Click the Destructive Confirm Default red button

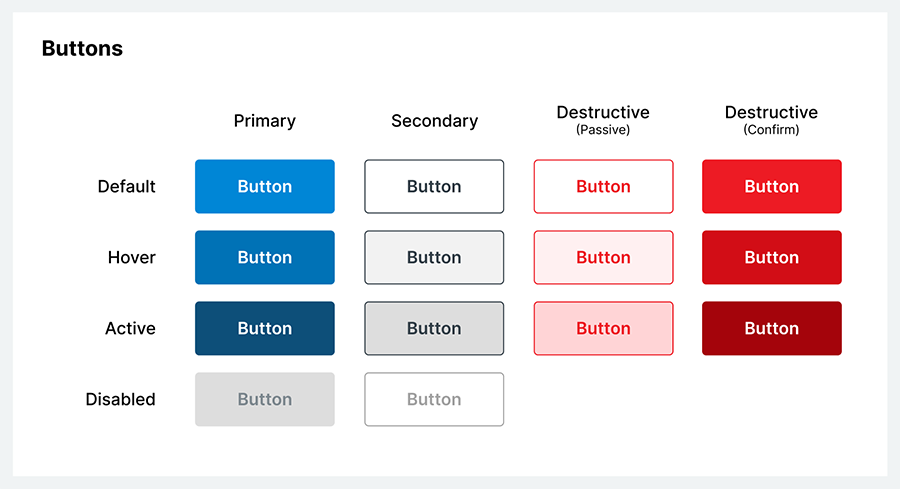click(772, 187)
